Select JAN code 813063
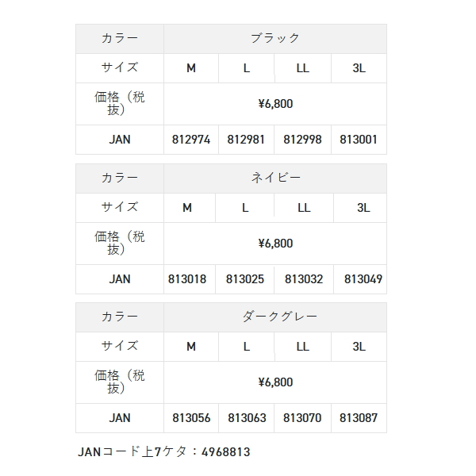This screenshot has height=476, width=476. point(247,418)
